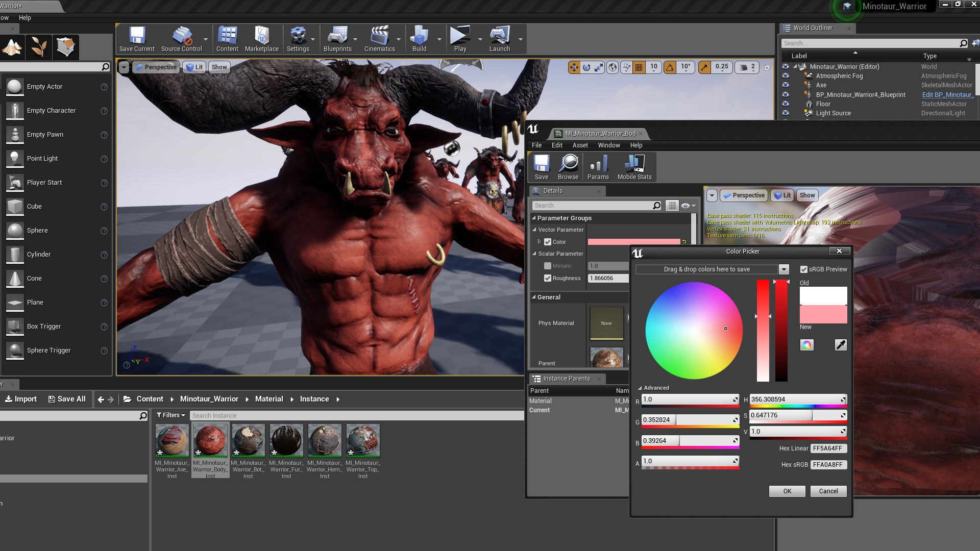Click the Play toolbar icon

tap(460, 39)
